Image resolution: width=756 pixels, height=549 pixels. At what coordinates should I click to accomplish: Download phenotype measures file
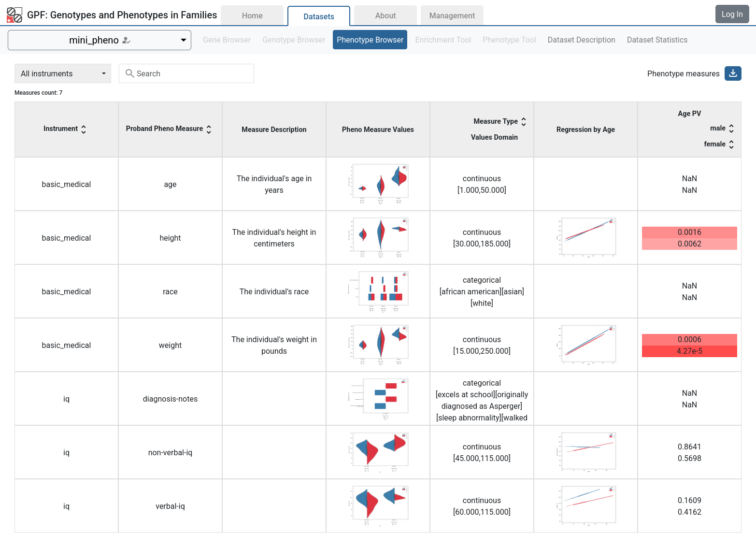[732, 73]
